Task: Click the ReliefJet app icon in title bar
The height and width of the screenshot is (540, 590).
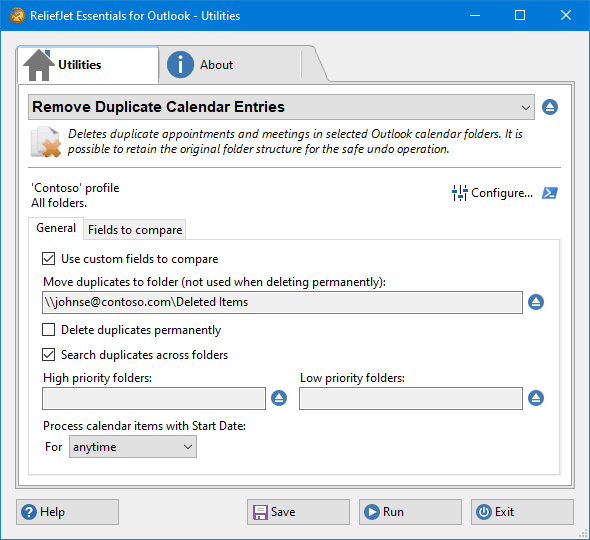Action: (17, 15)
